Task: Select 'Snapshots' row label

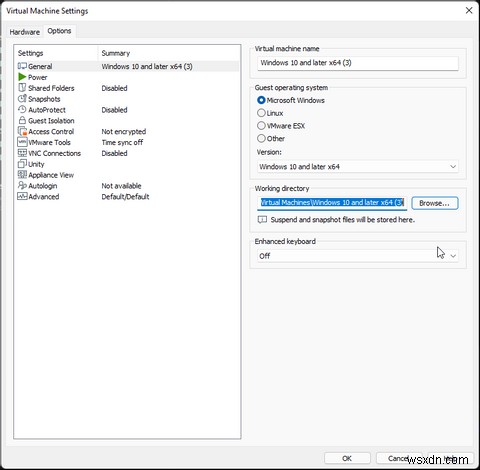Action: pos(44,99)
